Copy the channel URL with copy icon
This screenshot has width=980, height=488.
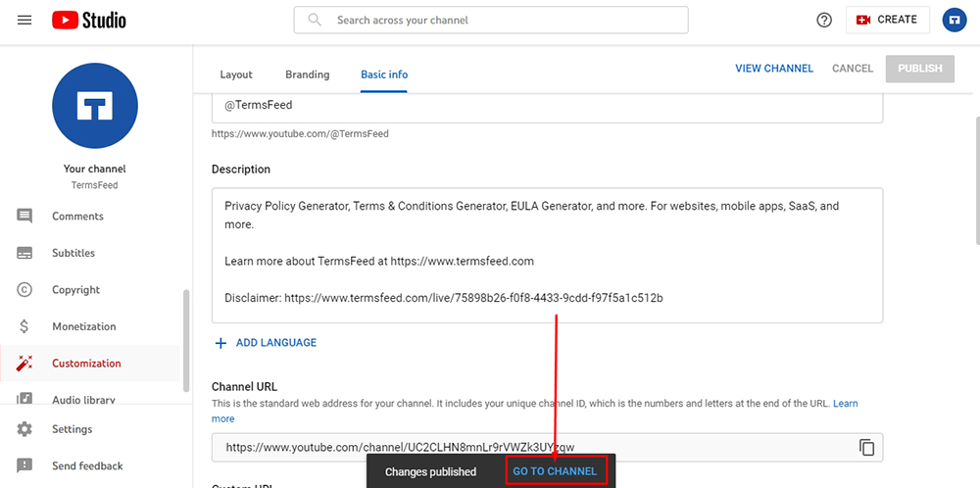coord(866,448)
